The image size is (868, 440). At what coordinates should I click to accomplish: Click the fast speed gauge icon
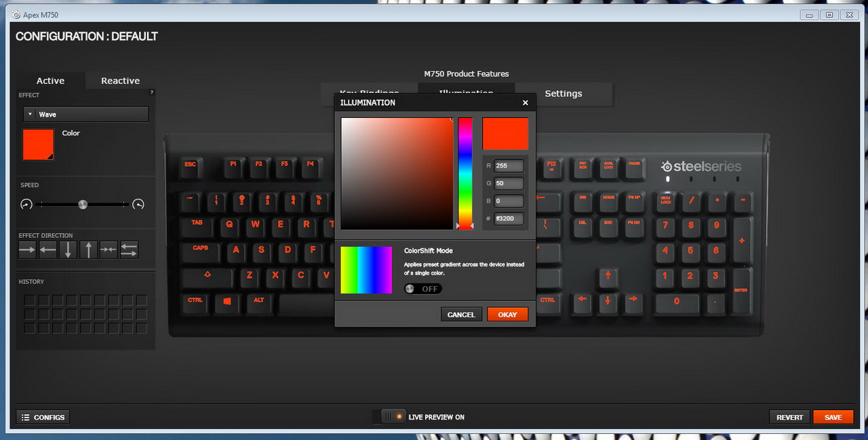click(x=138, y=204)
